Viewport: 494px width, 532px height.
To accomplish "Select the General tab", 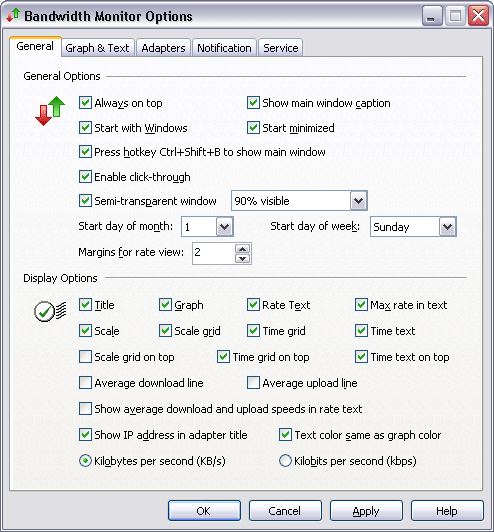I will (35, 46).
